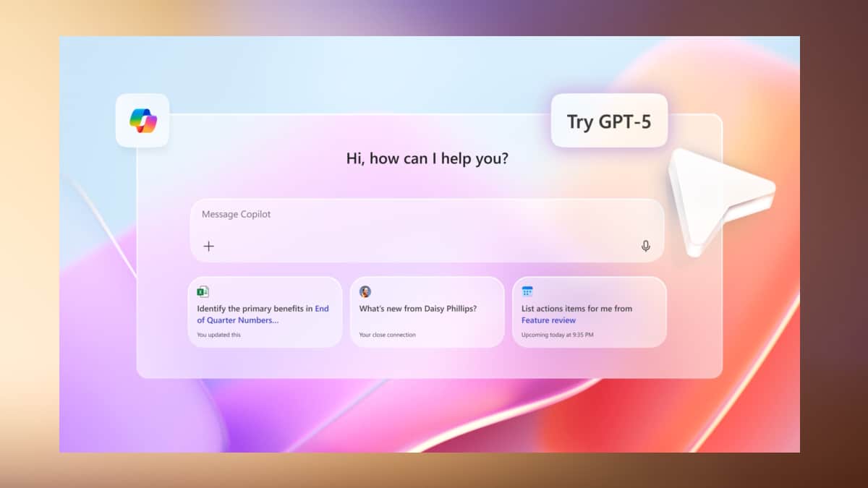Open the Feature review actions card

[x=589, y=312]
